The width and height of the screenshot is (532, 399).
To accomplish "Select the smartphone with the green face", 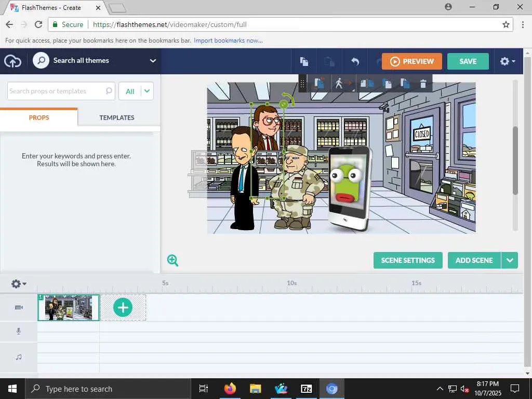I will (x=350, y=188).
